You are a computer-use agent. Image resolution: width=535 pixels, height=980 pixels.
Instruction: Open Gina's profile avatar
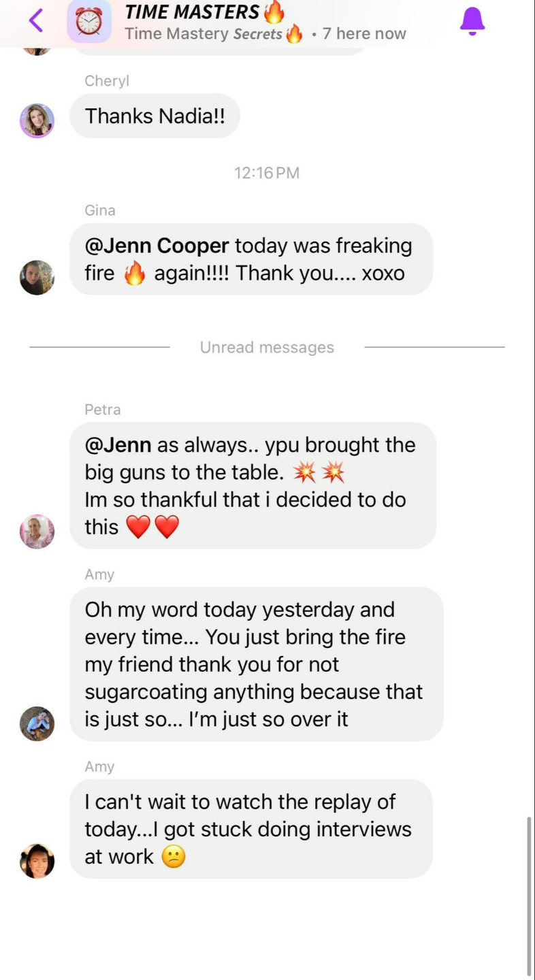click(37, 277)
